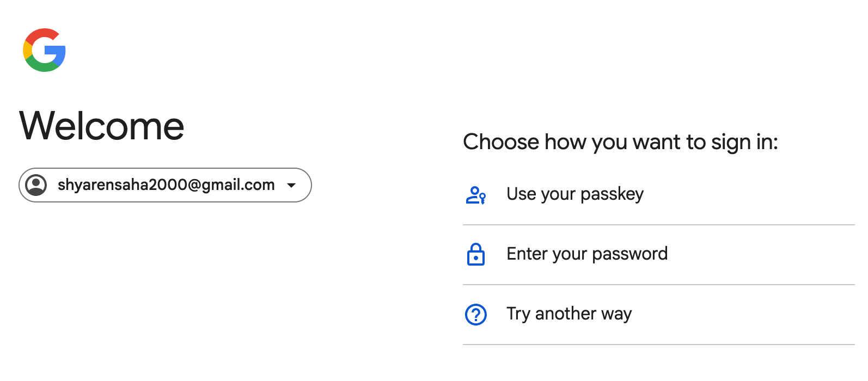Click the Google G logo

coord(44,50)
